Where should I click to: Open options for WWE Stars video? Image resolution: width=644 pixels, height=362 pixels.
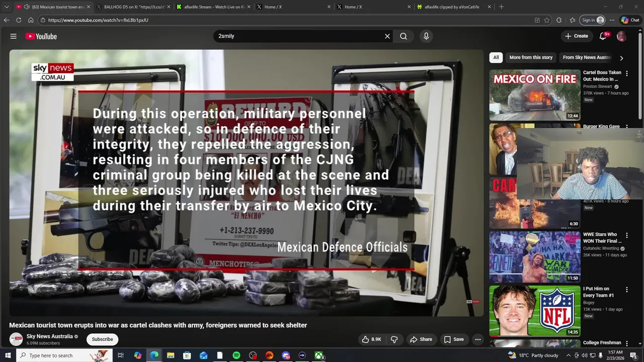(627, 235)
